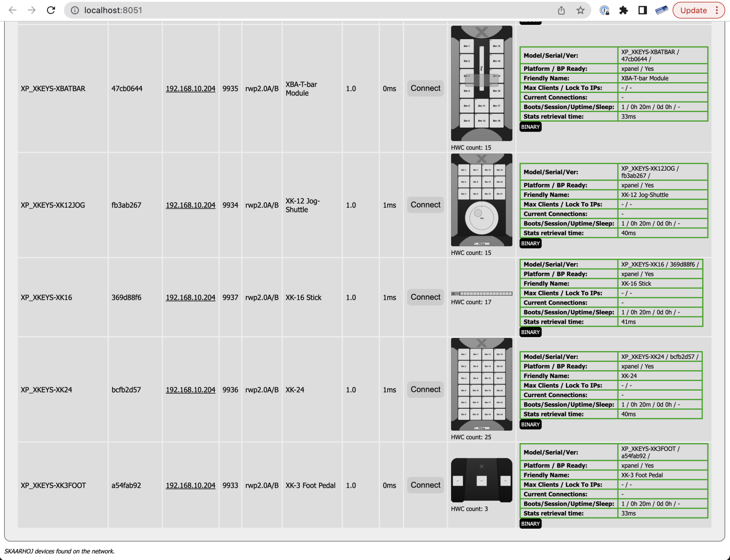Click the XBA-T-bar panel thumbnail image
730x560 pixels.
click(481, 83)
